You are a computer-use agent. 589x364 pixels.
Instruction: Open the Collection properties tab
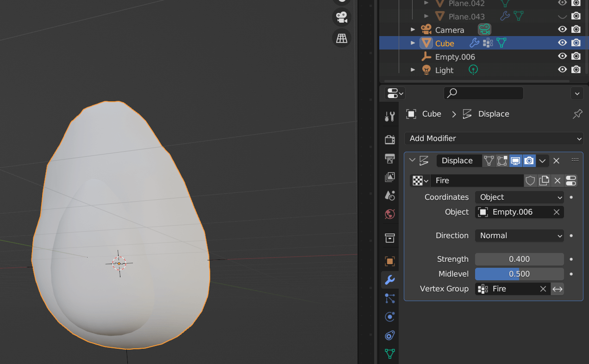(390, 238)
